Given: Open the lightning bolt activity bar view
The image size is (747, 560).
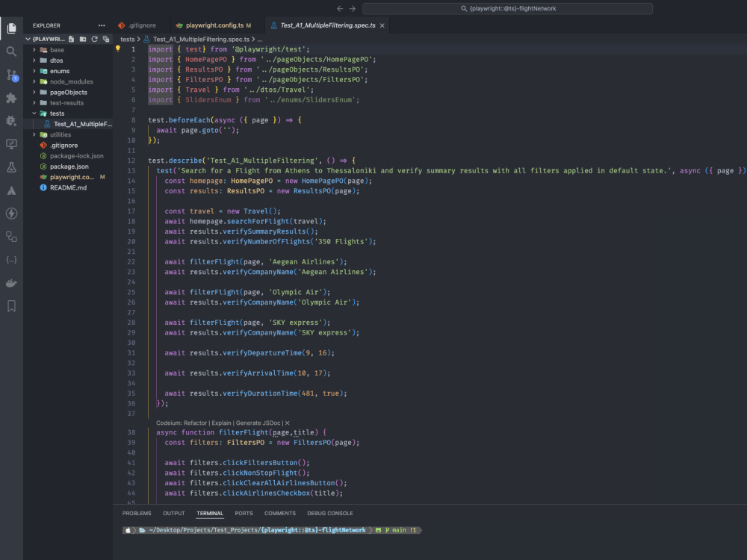Looking at the screenshot, I should (x=11, y=214).
